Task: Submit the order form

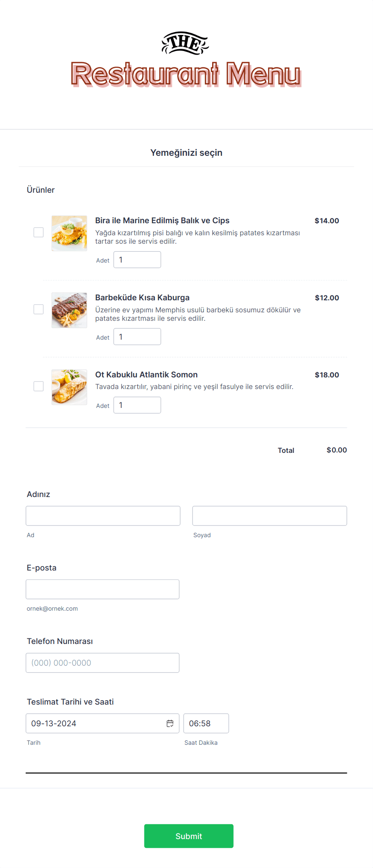Action: (x=189, y=836)
